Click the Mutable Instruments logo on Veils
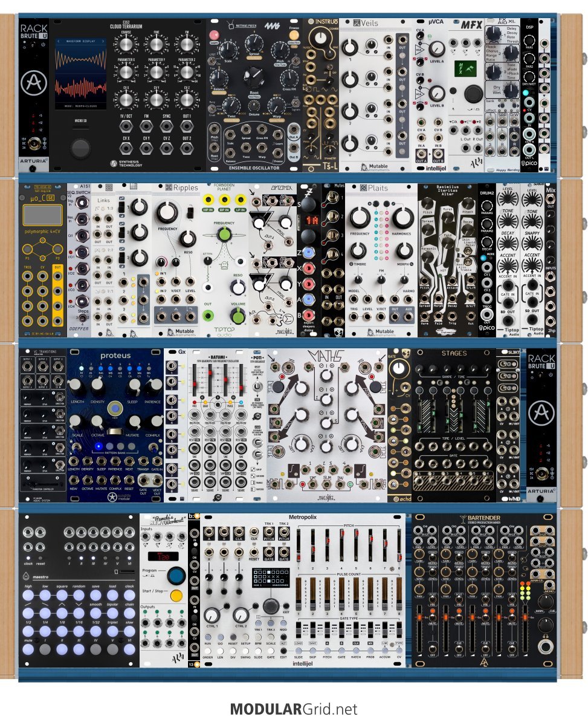 [x=374, y=167]
